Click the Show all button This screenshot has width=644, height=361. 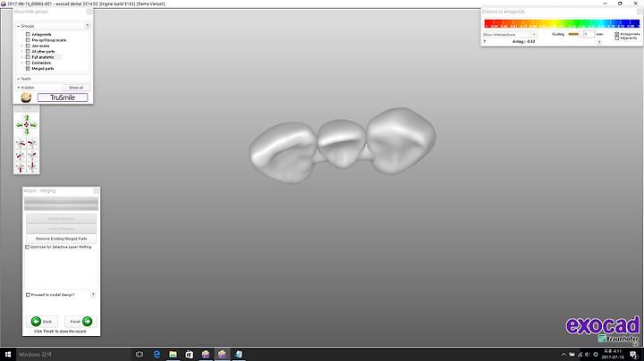pos(76,88)
